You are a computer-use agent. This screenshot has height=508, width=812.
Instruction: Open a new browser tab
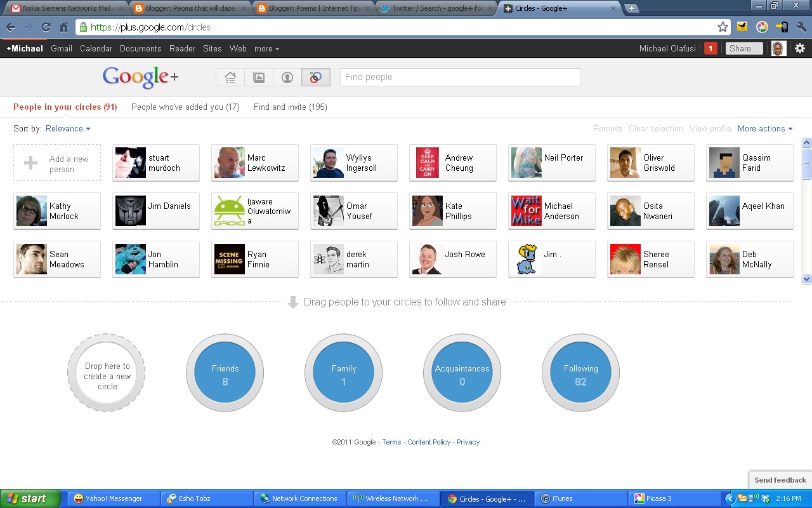point(632,8)
